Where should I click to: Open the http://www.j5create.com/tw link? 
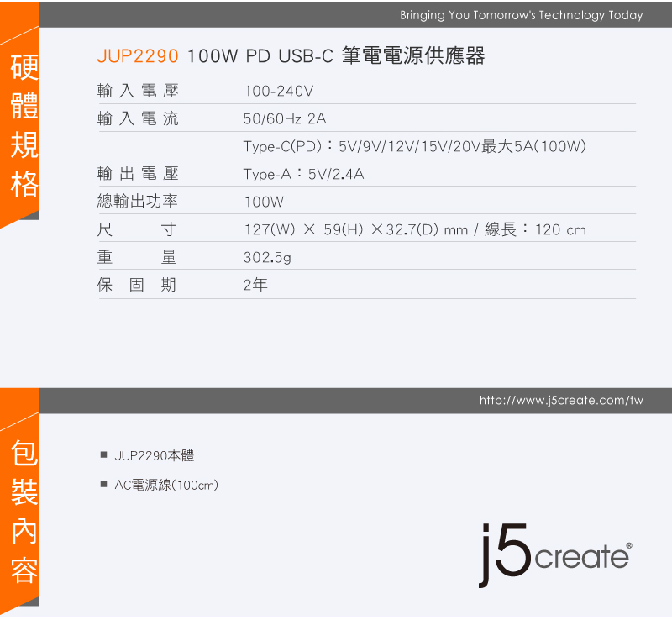pyautogui.click(x=561, y=401)
